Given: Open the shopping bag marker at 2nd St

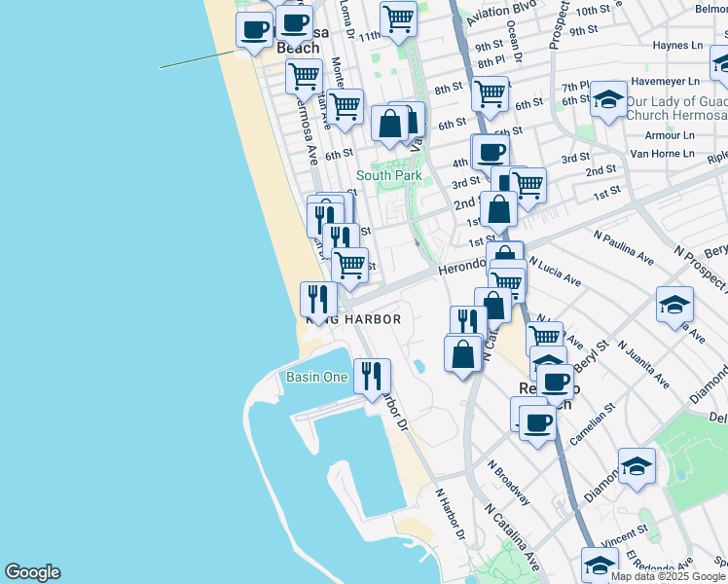Looking at the screenshot, I should click(498, 211).
